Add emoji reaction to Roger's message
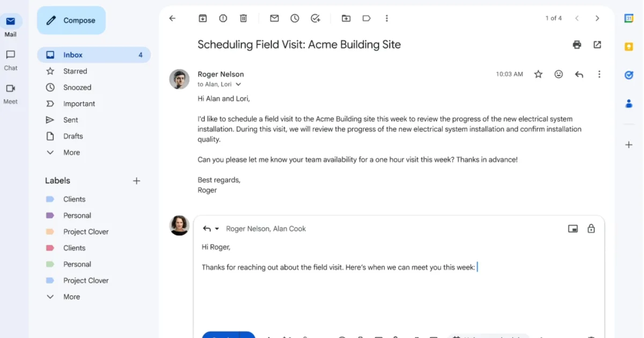 click(559, 75)
